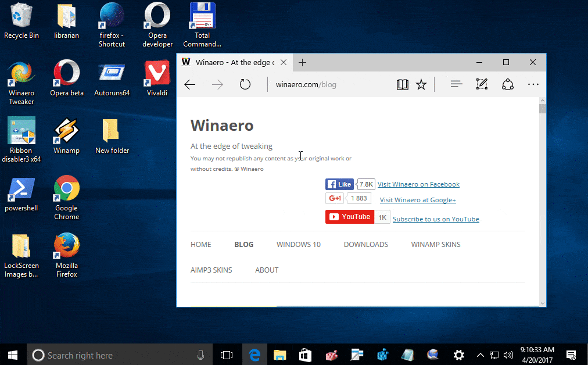Open the Store icon on taskbar

click(x=305, y=355)
